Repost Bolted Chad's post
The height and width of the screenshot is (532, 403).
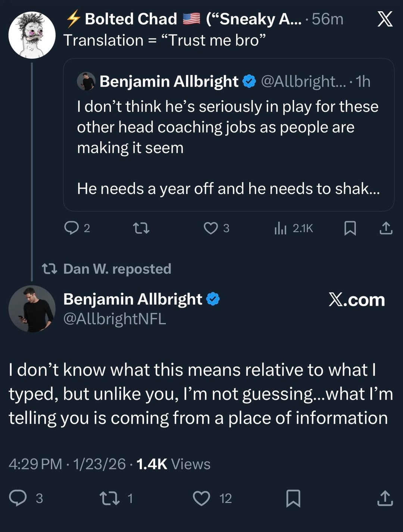(x=141, y=228)
